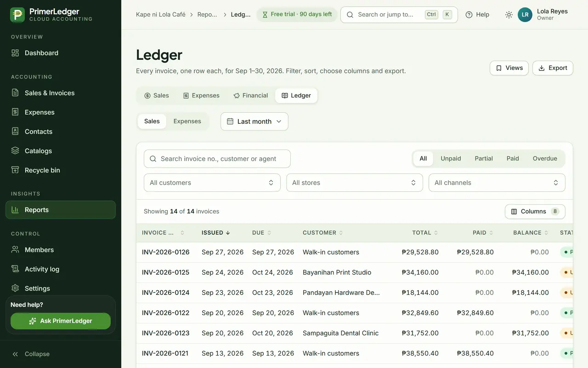588x368 pixels.
Task: Open the All channels dropdown
Action: [x=497, y=183]
